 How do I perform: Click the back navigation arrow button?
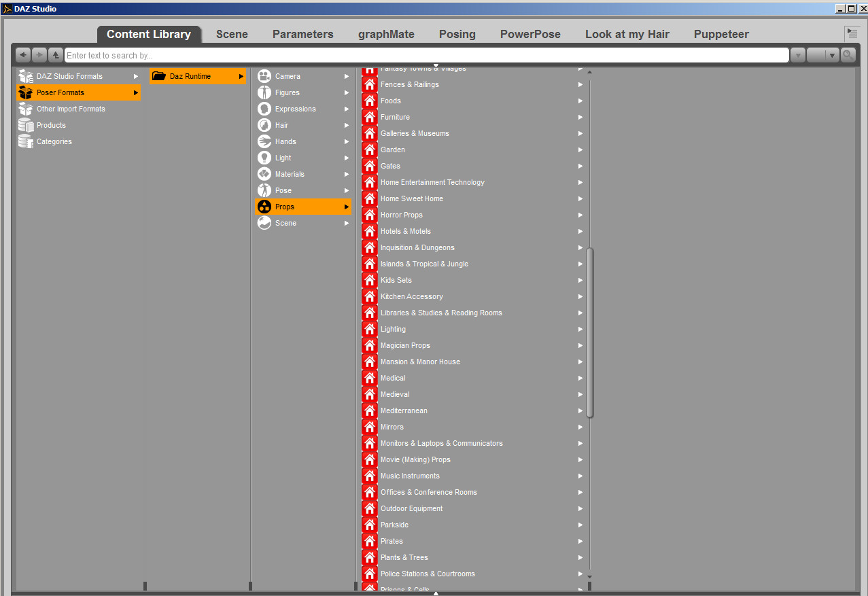(23, 55)
